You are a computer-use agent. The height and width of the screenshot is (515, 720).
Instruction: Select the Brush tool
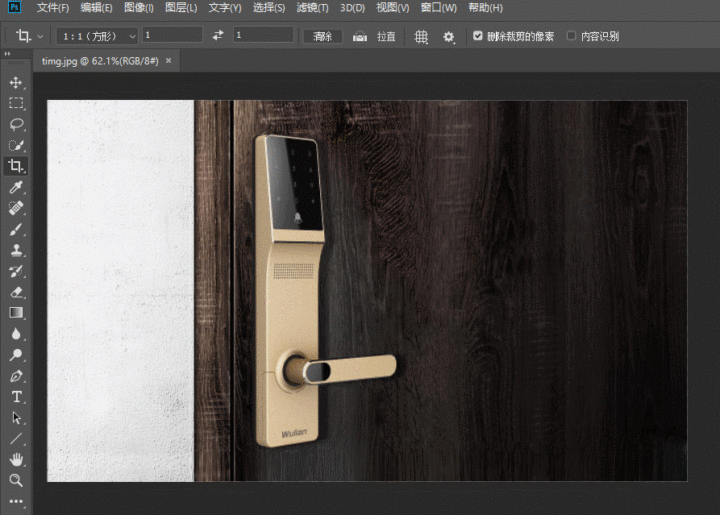tap(16, 229)
